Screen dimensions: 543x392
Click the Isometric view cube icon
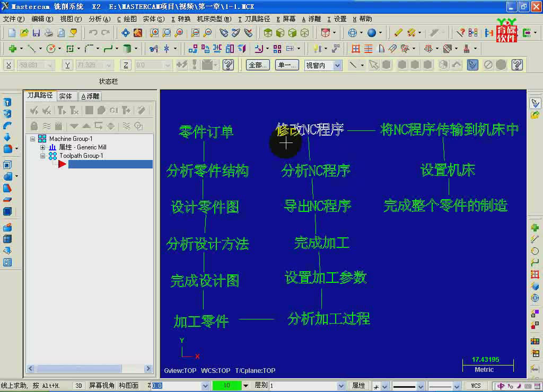coord(268,33)
